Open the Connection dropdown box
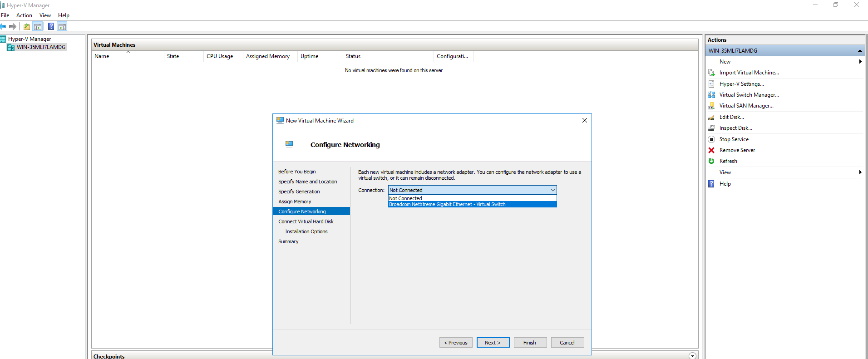Image resolution: width=868 pixels, height=359 pixels. 472,190
